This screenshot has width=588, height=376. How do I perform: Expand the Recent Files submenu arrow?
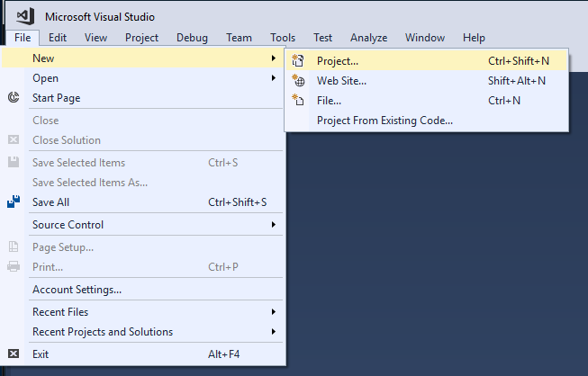click(274, 312)
